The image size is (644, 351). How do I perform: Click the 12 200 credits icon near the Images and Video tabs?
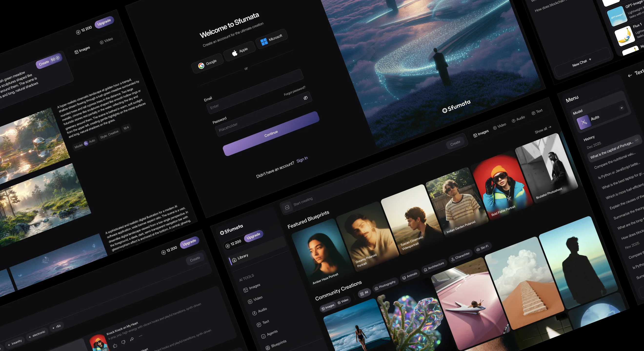tap(78, 32)
